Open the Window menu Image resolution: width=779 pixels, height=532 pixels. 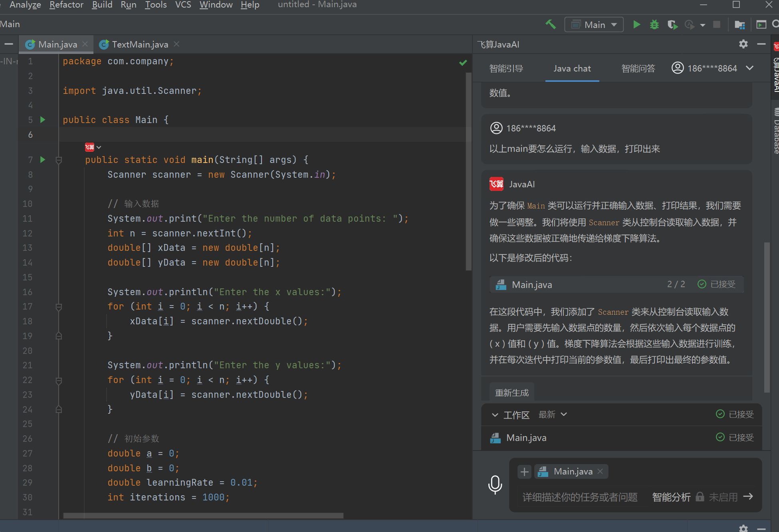216,5
